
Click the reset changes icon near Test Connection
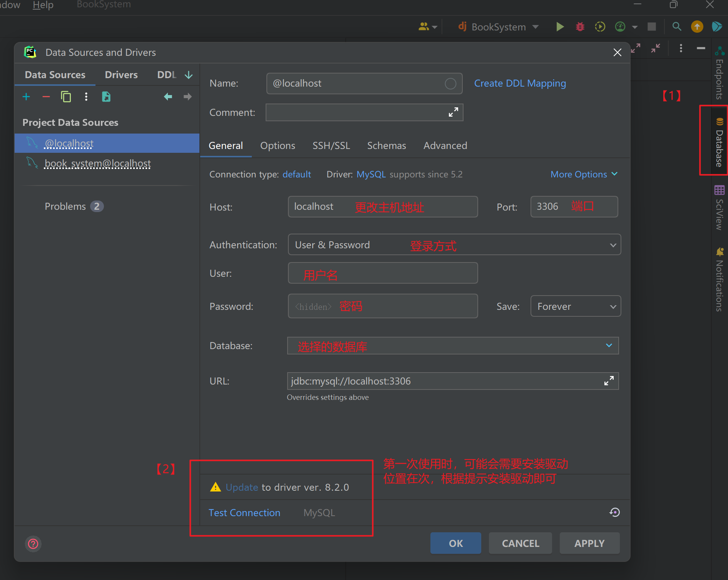615,512
